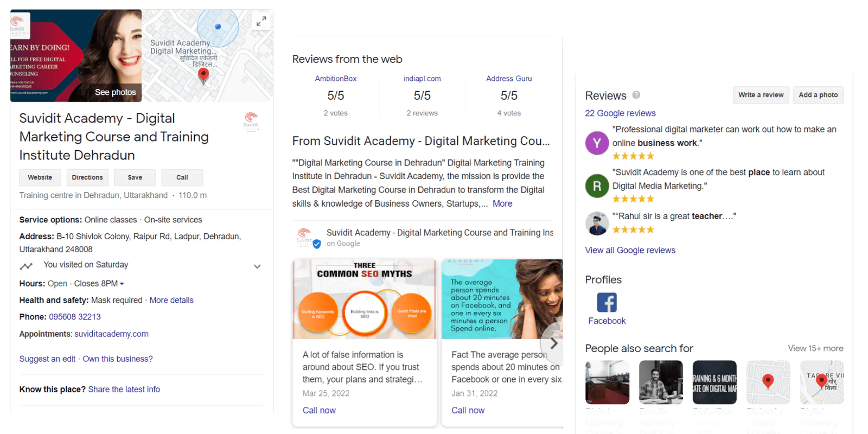Open the hours dropdown next to Closes 8PM
Screen dimensions: 868x434
point(122,284)
